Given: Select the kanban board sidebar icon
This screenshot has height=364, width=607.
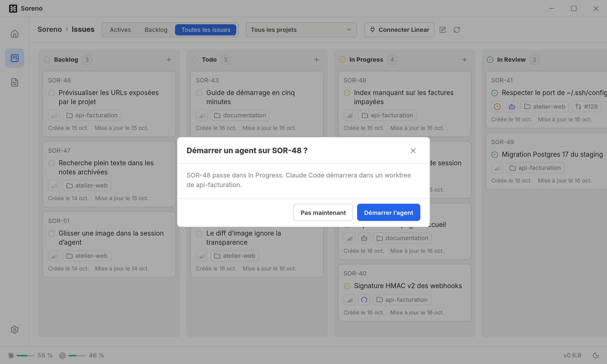Looking at the screenshot, I should click(15, 58).
